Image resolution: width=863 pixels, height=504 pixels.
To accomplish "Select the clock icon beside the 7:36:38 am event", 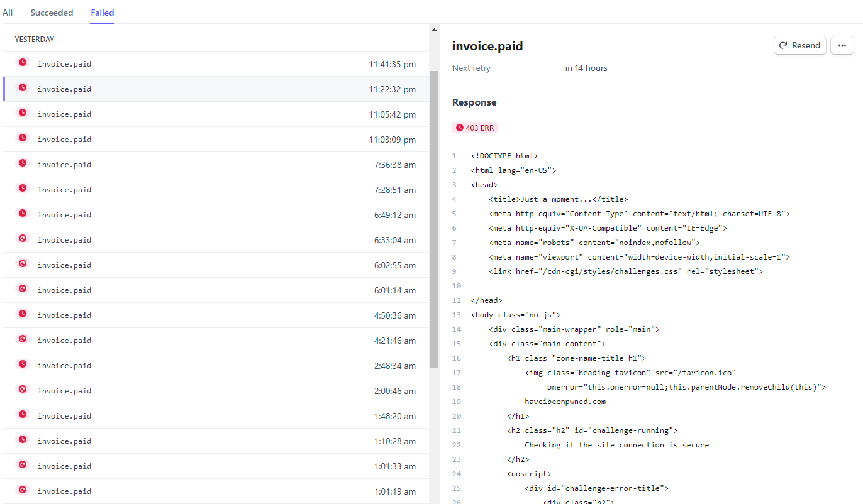I will tap(23, 163).
